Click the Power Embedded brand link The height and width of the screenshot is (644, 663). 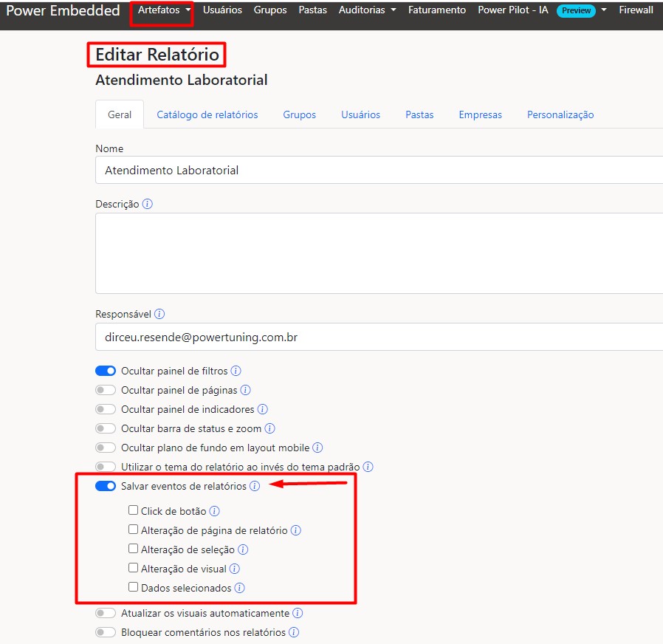63,10
